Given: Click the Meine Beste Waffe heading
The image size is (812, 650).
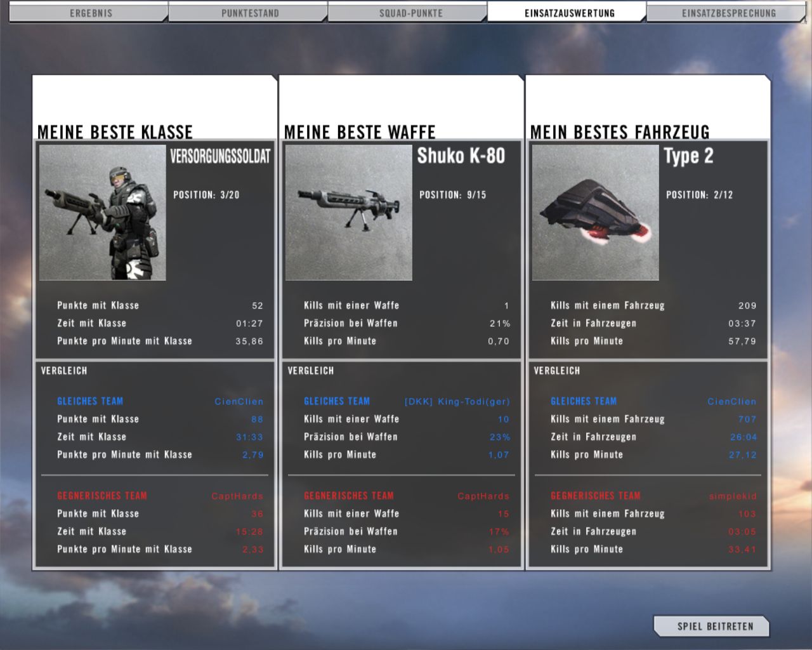Looking at the screenshot, I should tap(360, 132).
